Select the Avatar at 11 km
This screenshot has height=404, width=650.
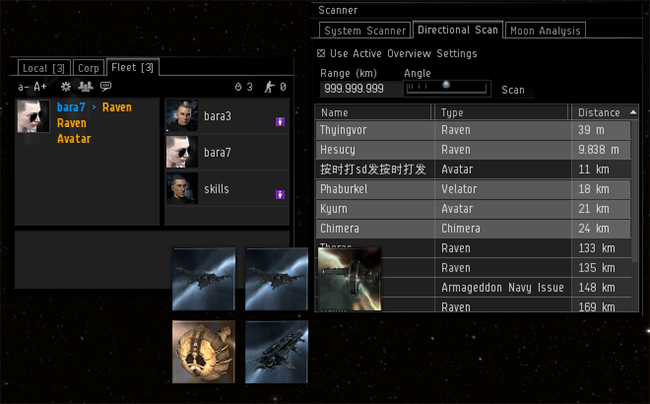(x=473, y=169)
